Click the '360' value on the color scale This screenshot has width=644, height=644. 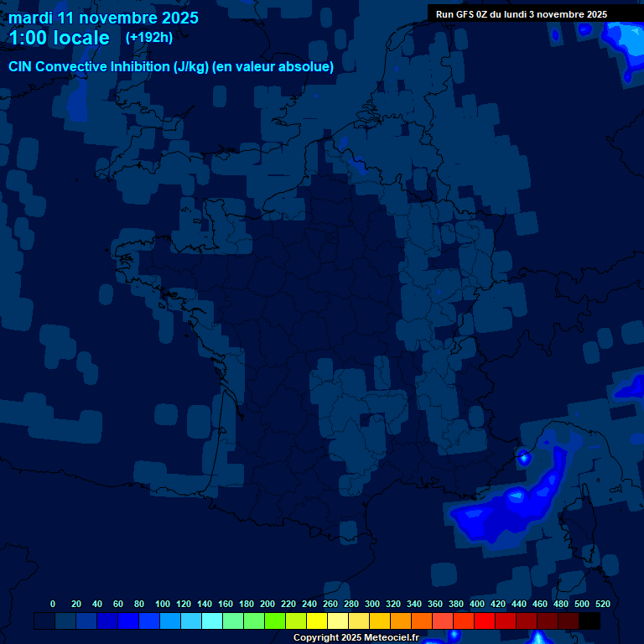pos(435,604)
